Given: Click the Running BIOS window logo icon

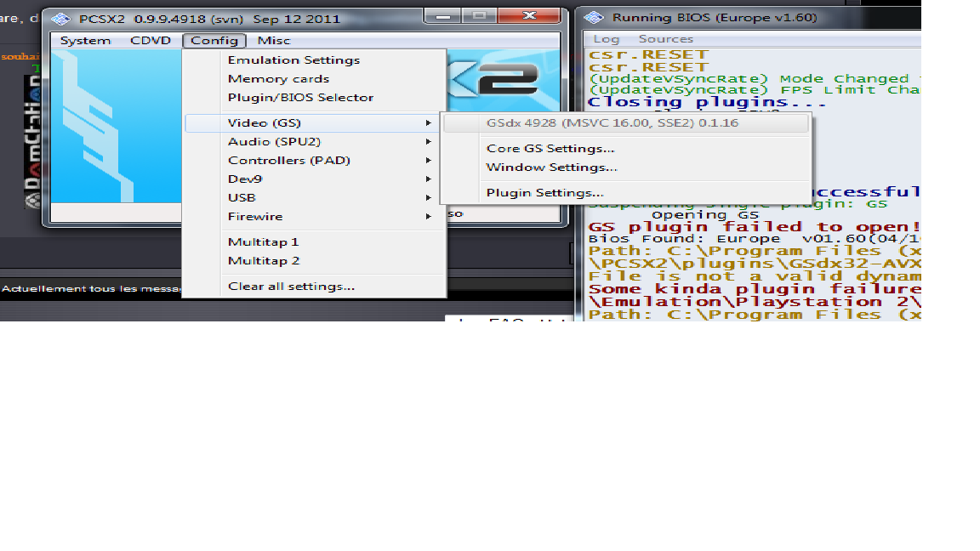Looking at the screenshot, I should pyautogui.click(x=594, y=18).
